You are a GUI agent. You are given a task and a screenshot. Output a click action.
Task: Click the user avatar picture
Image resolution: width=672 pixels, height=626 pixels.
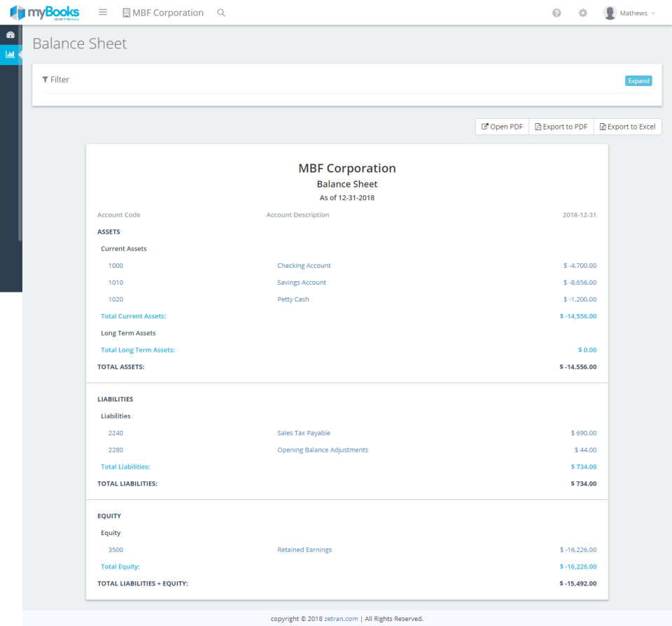coord(610,13)
